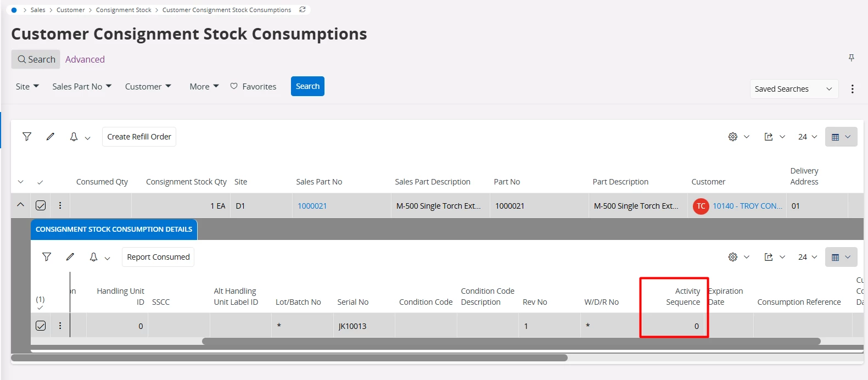
Task: Click the edit pencil in the upper table toolbar
Action: tap(51, 137)
